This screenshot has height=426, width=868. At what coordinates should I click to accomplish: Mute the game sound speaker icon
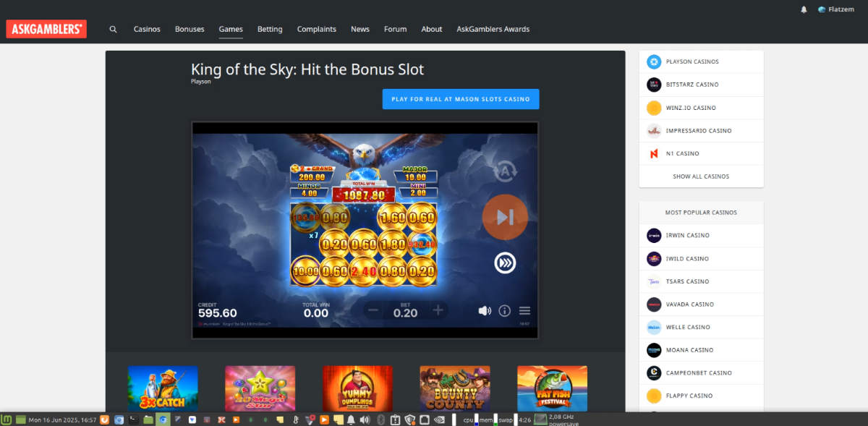coord(485,310)
